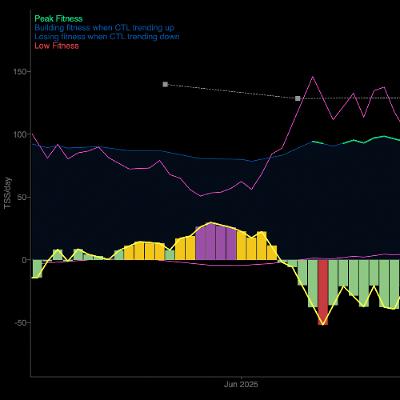Click the Peak Fitness legend label
Image resolution: width=400 pixels, height=400 pixels.
[58, 19]
